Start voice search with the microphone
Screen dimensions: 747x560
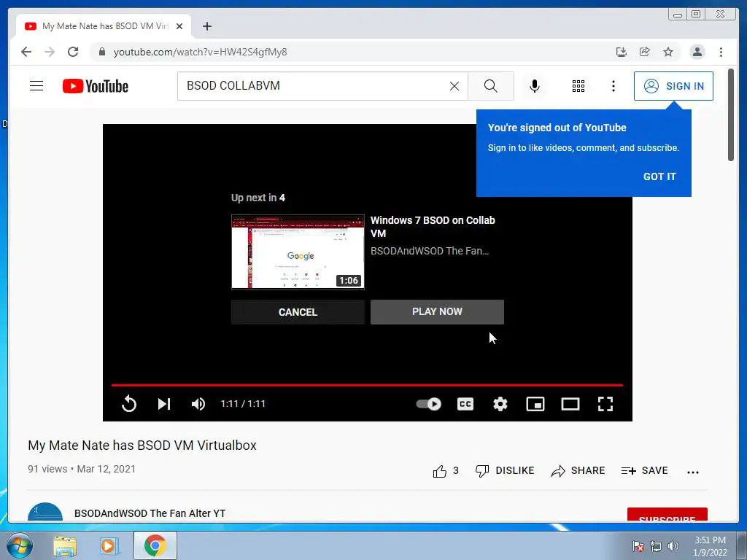[x=535, y=86]
